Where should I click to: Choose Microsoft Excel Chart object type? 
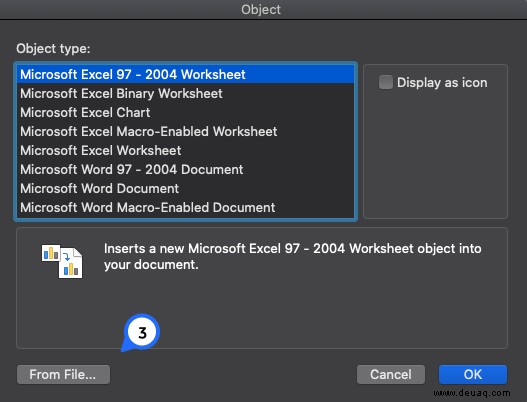point(185,113)
